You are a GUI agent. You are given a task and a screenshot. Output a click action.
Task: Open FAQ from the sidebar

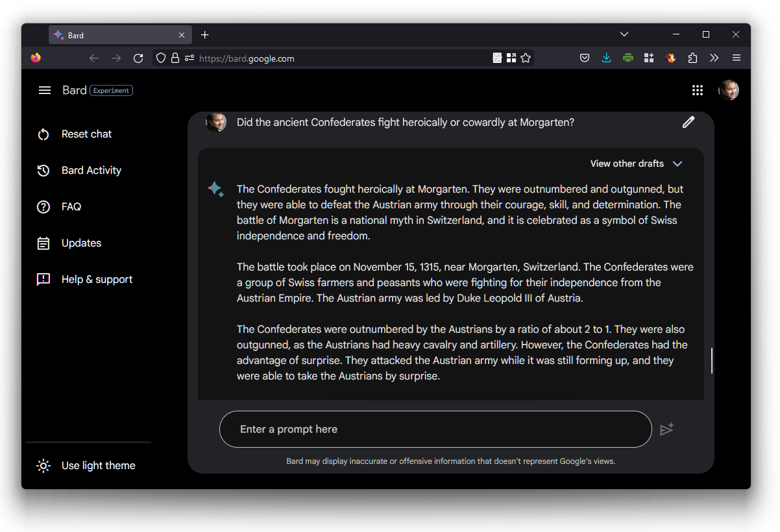pos(71,207)
